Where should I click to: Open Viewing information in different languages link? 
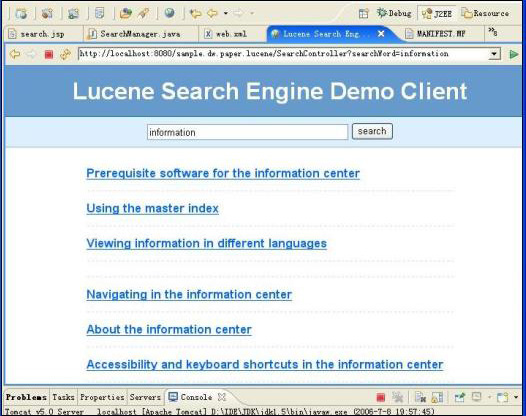click(206, 244)
